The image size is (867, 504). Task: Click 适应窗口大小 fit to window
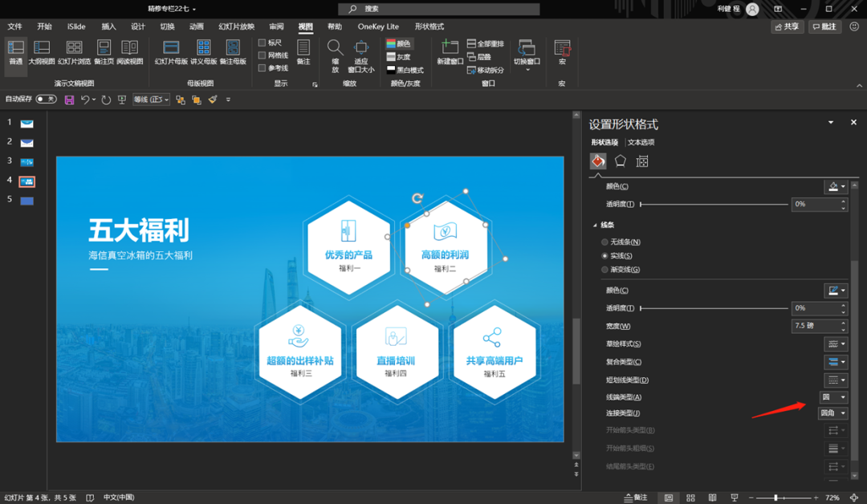pyautogui.click(x=361, y=56)
